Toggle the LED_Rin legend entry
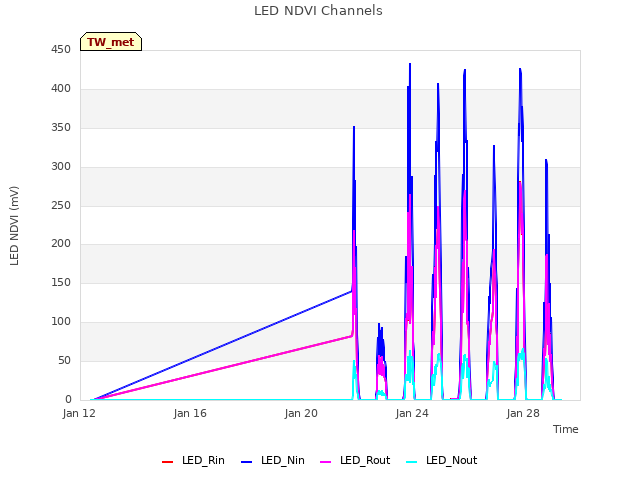This screenshot has width=640, height=480. coord(193,461)
